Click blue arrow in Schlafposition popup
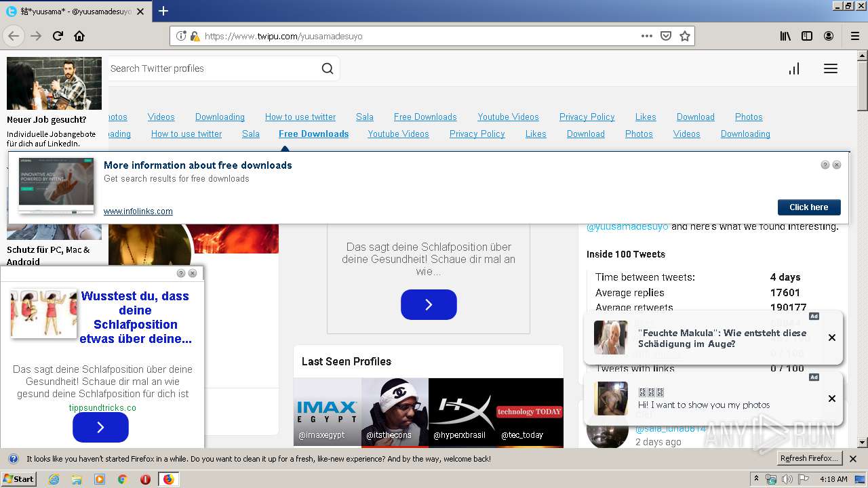 (x=100, y=427)
